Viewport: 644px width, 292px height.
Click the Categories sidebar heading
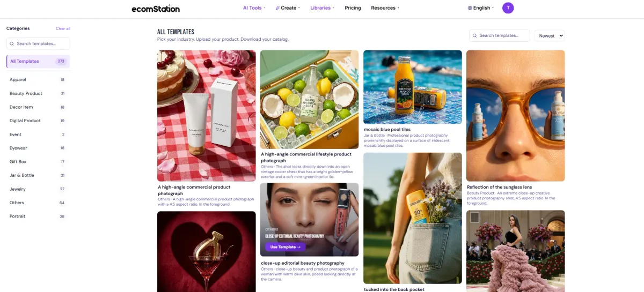pyautogui.click(x=18, y=28)
